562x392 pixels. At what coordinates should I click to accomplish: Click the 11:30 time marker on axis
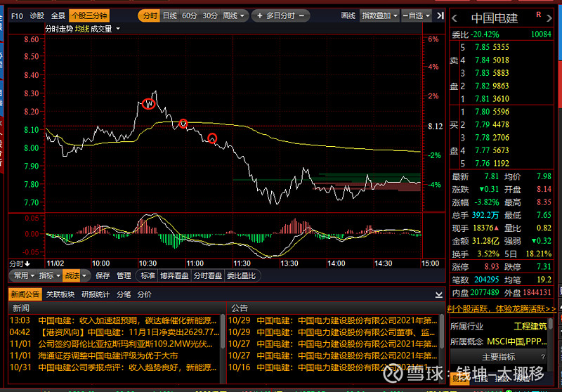click(x=242, y=263)
